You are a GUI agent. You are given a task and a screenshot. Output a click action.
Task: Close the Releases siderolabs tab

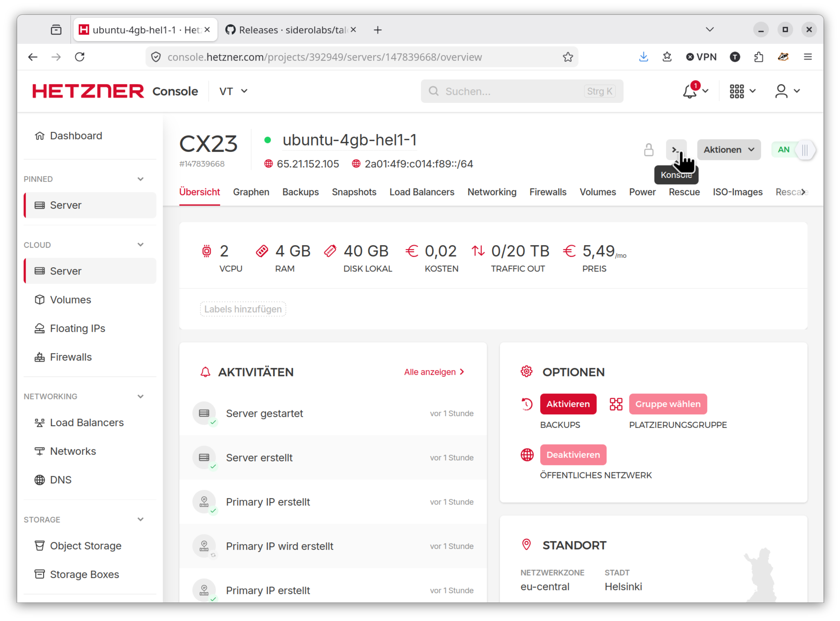tap(353, 29)
